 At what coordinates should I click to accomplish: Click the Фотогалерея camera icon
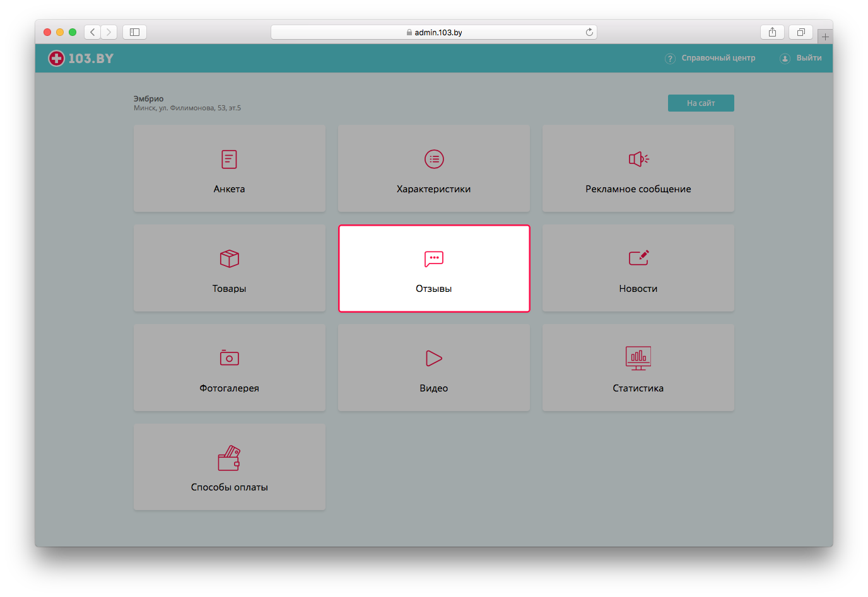click(229, 357)
